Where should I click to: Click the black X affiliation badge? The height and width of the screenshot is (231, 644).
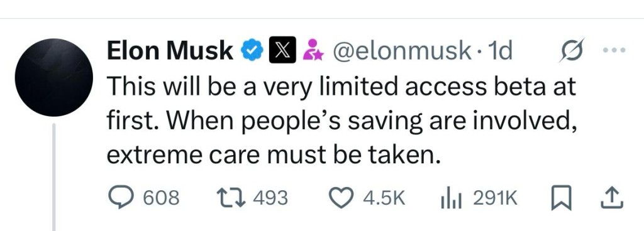tap(282, 50)
